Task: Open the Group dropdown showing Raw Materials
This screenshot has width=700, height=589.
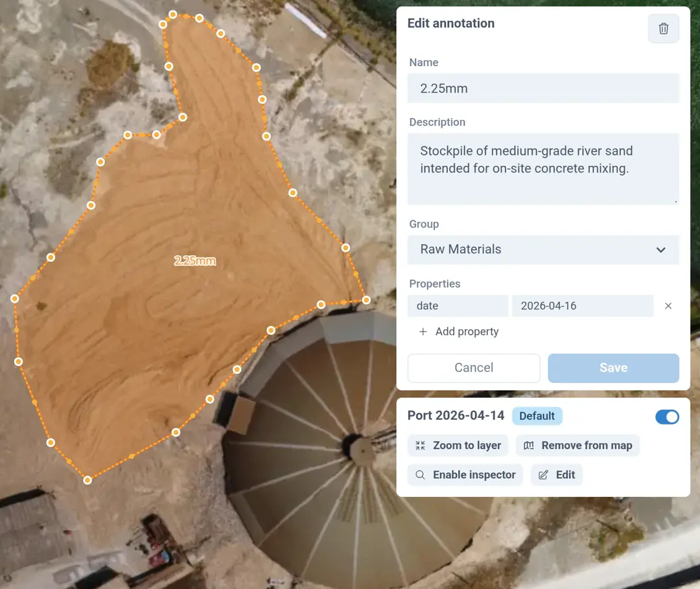Action: [542, 249]
